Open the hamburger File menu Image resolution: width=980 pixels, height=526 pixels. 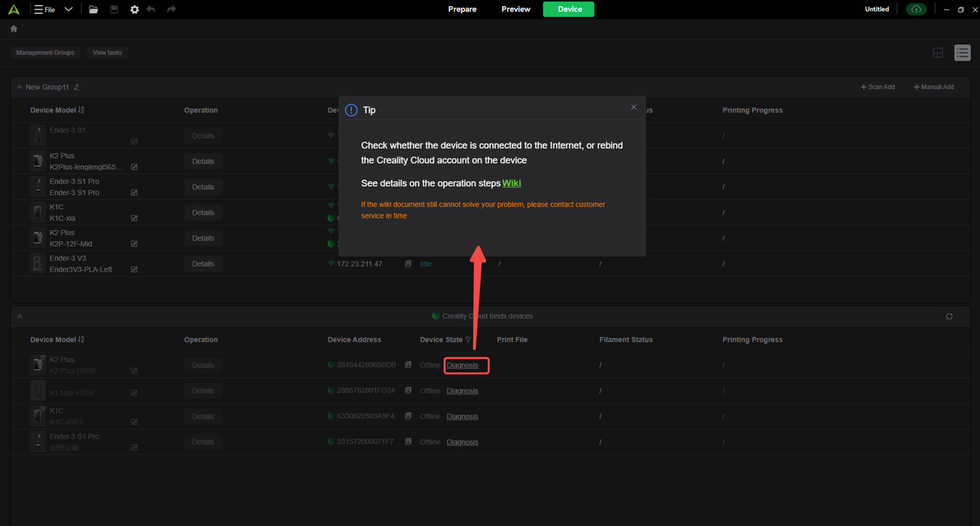[44, 9]
